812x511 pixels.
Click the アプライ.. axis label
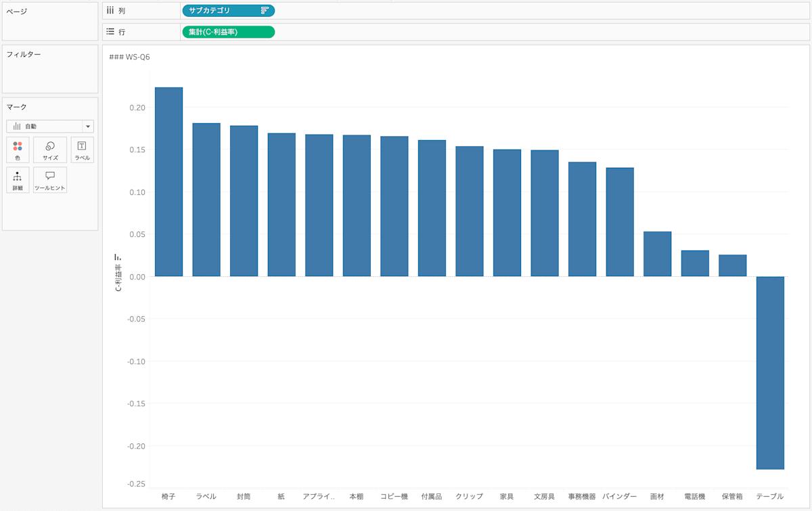pos(319,496)
